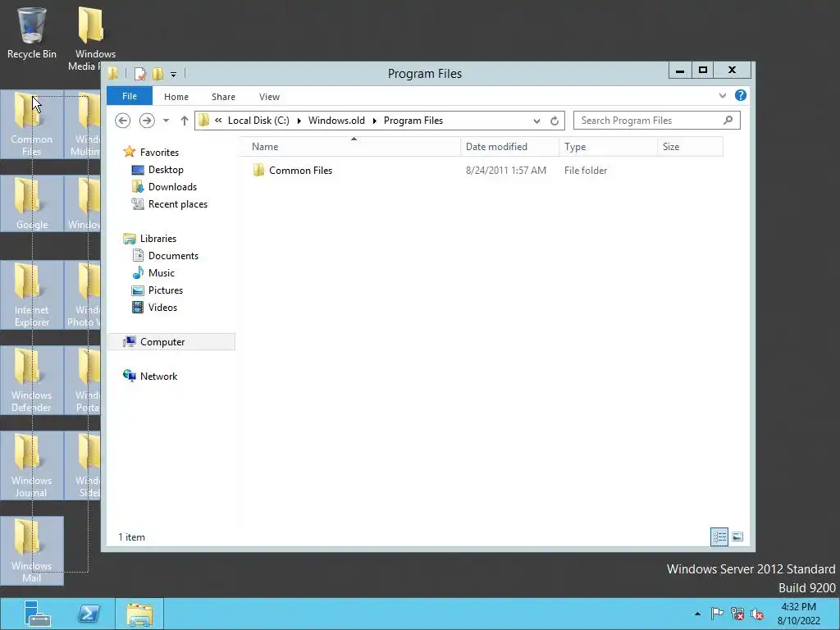
Task: Click the search magnifier icon
Action: click(x=728, y=120)
